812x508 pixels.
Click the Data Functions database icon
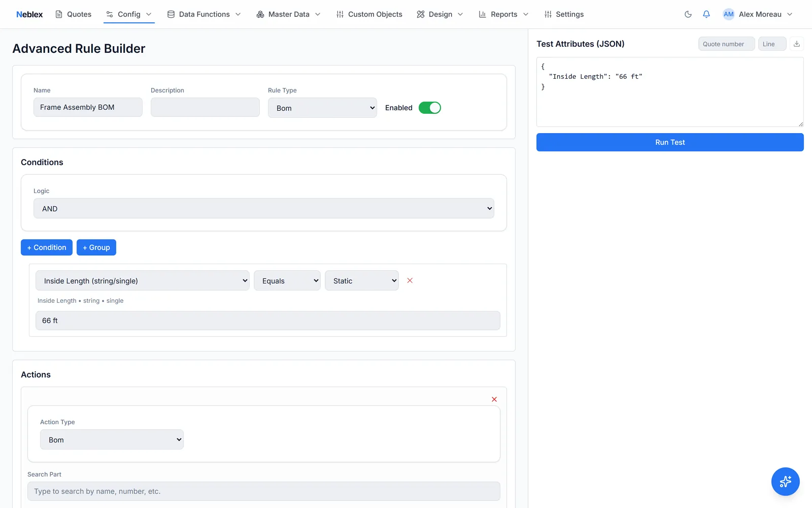coord(171,14)
